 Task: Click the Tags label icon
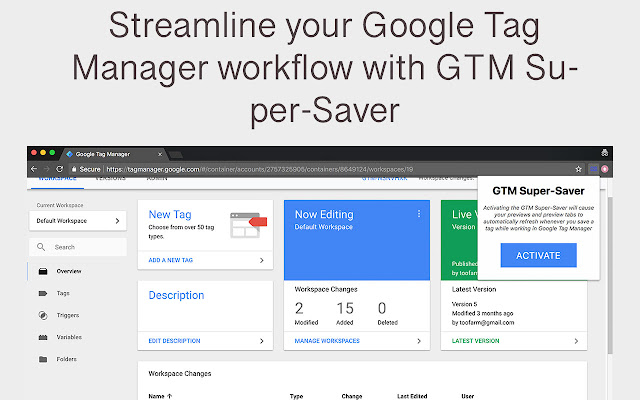(x=43, y=293)
